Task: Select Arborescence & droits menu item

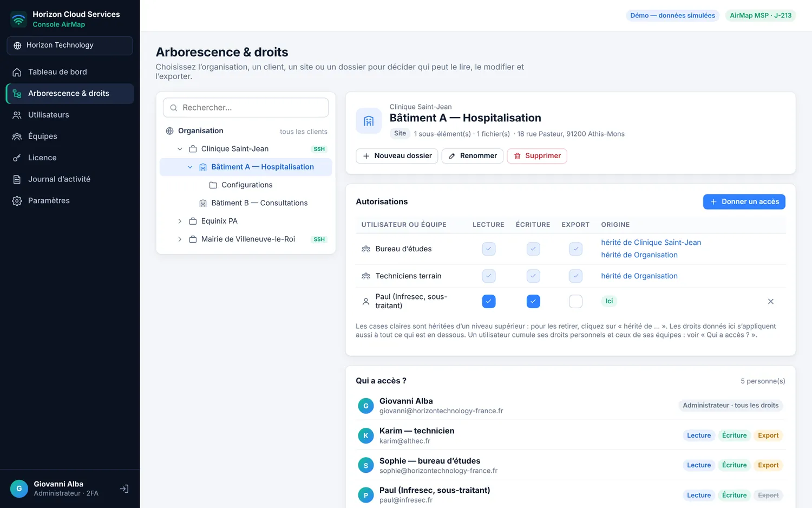Action: coord(70,94)
